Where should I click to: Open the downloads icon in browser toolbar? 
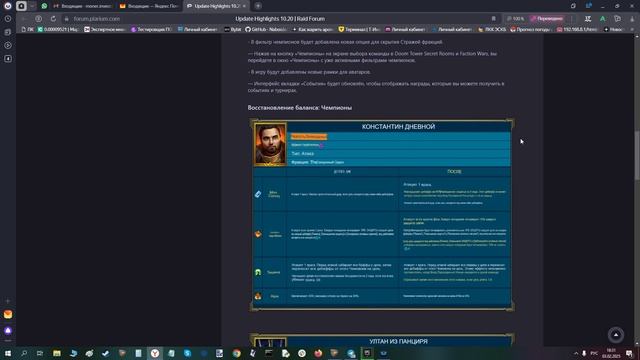632,19
